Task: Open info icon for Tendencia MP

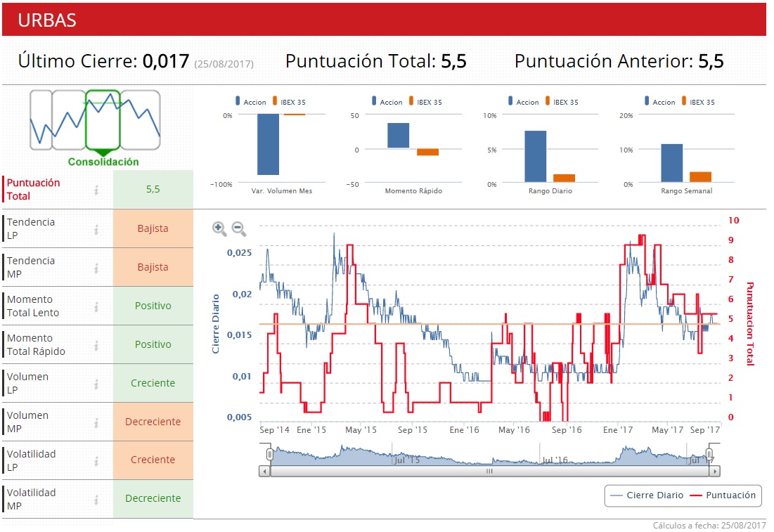Action: (x=97, y=268)
